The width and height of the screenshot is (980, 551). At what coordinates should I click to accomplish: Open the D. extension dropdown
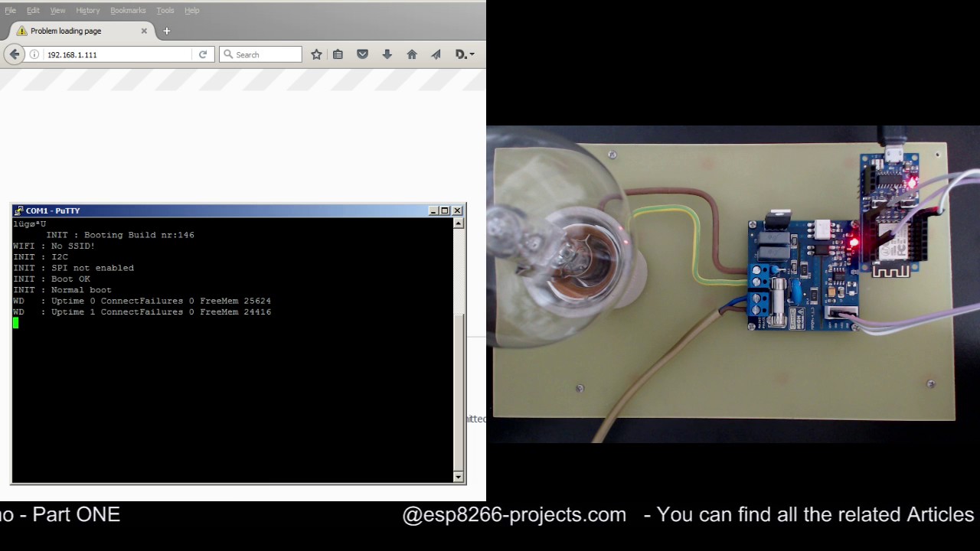pos(465,54)
